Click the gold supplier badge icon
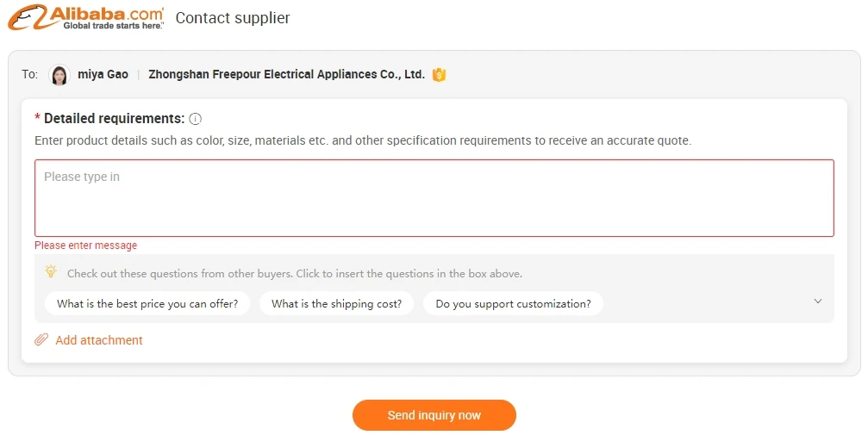868x435 pixels. click(x=439, y=75)
